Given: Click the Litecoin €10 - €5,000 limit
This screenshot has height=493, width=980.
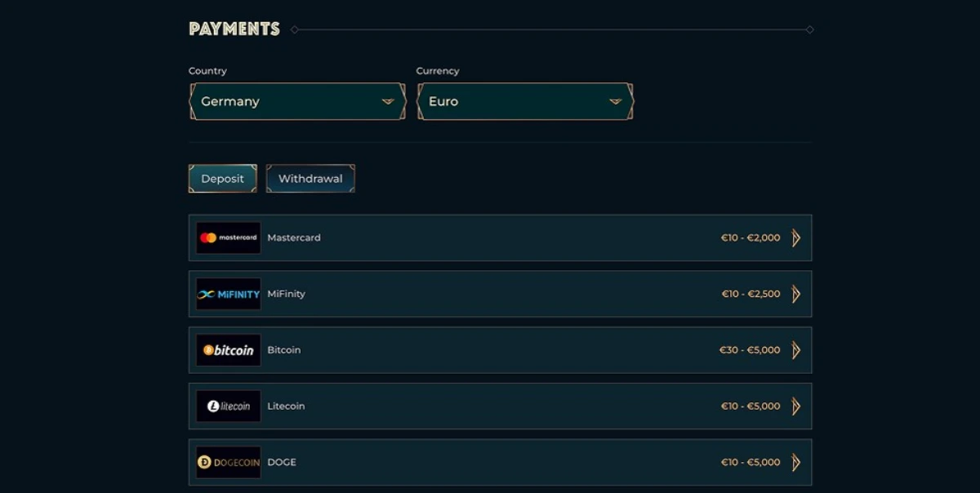Looking at the screenshot, I should (751, 406).
